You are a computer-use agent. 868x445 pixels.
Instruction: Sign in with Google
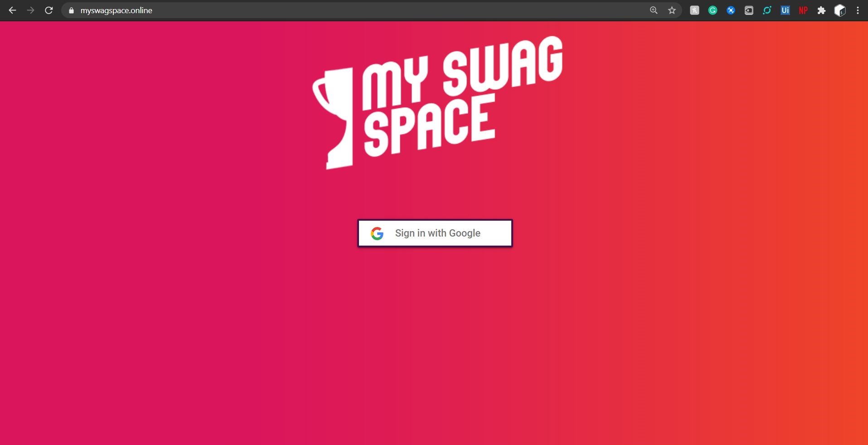435,233
